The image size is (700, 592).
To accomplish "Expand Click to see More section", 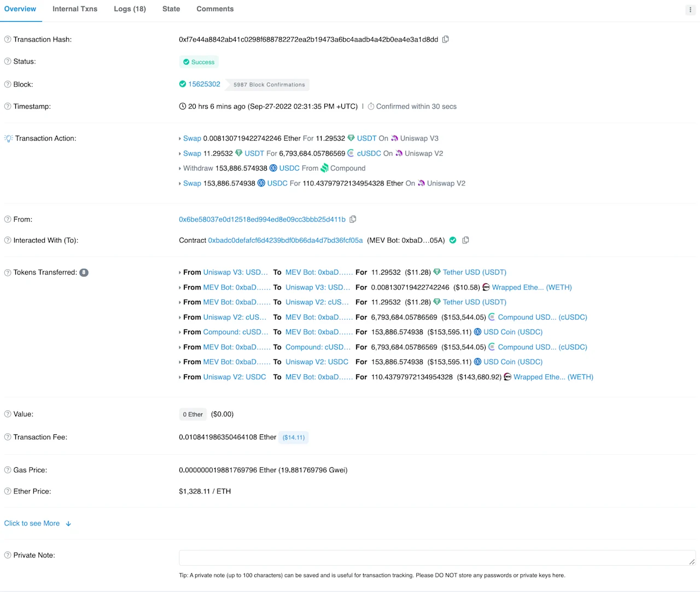I will coord(38,524).
